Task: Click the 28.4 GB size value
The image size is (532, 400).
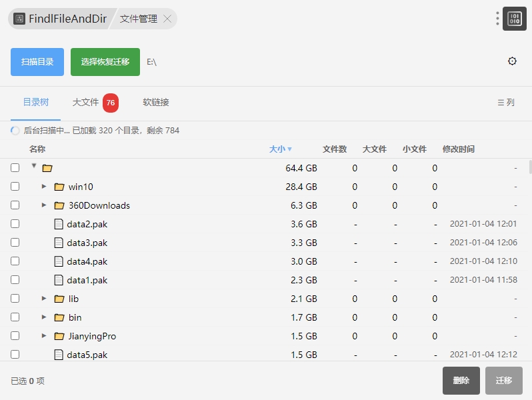Action: pos(301,187)
